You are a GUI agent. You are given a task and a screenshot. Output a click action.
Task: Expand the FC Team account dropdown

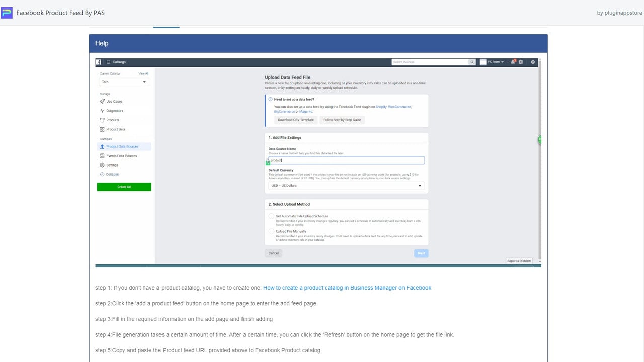[496, 62]
